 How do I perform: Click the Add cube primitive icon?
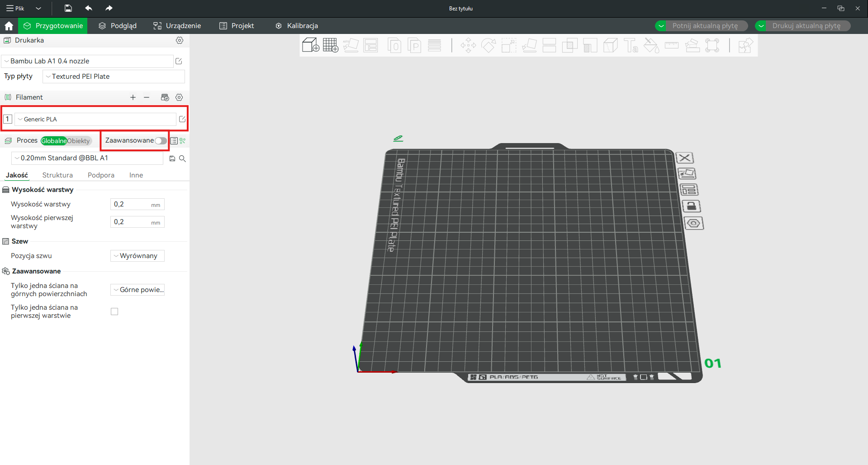pos(310,45)
